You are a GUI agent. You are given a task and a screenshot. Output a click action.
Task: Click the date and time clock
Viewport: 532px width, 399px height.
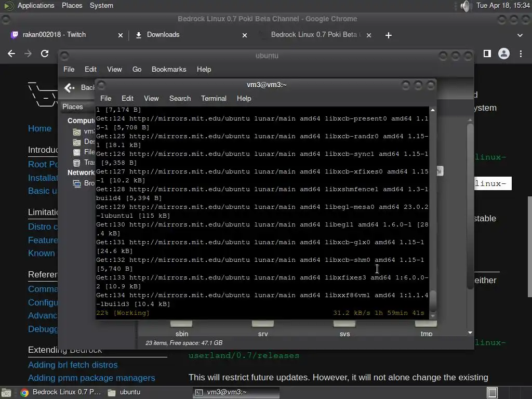coord(503,5)
